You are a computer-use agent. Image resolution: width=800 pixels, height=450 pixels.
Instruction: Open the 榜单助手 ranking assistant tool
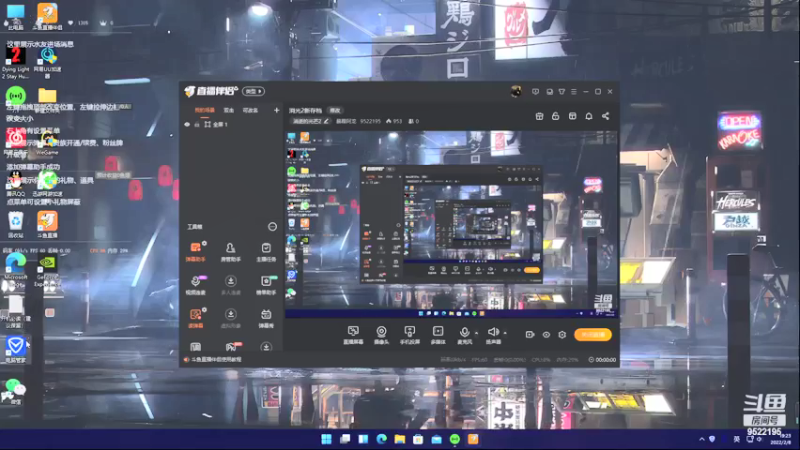[x=266, y=285]
